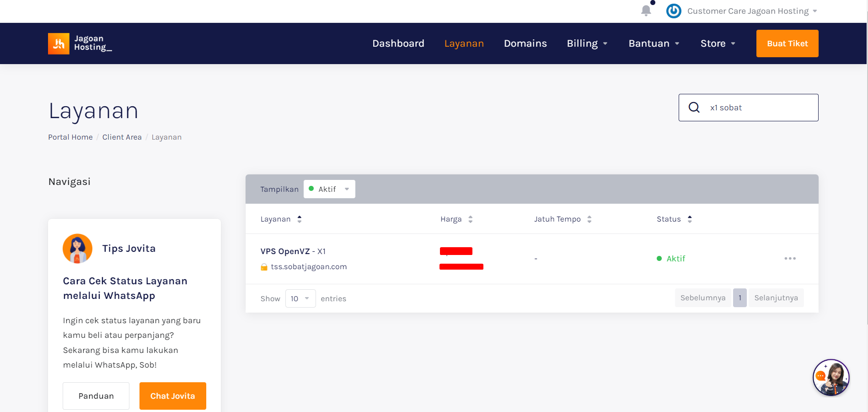The image size is (868, 412).
Task: Open the Aktif filter dropdown
Action: [329, 189]
